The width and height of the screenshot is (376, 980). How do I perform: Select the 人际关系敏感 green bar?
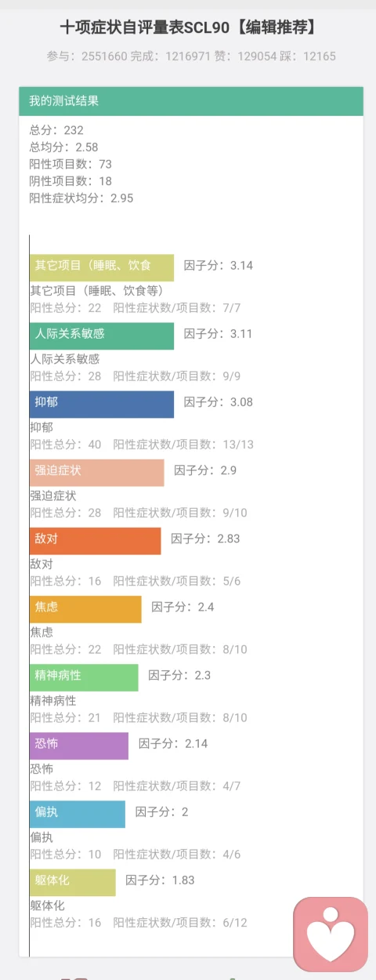pos(102,336)
